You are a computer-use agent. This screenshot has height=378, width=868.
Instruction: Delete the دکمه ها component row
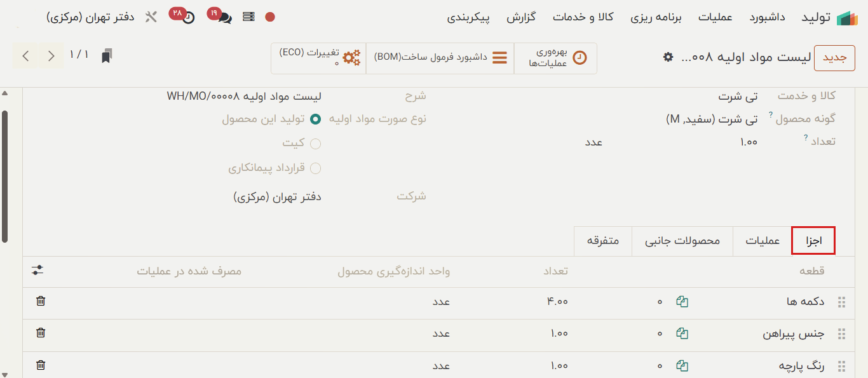pos(41,301)
